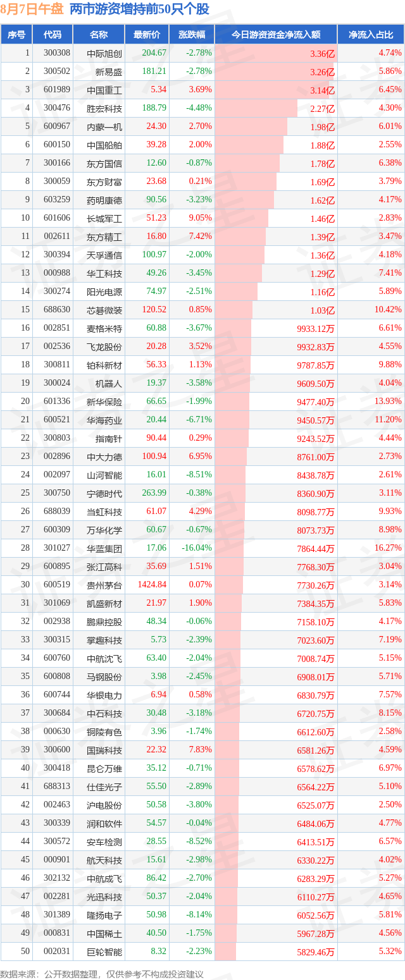
Task: Select stock name 东方精工
Action: tap(104, 237)
